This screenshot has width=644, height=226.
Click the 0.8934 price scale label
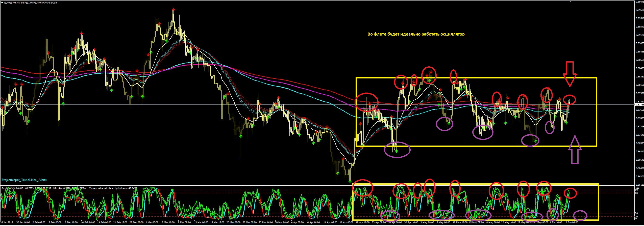(639, 26)
